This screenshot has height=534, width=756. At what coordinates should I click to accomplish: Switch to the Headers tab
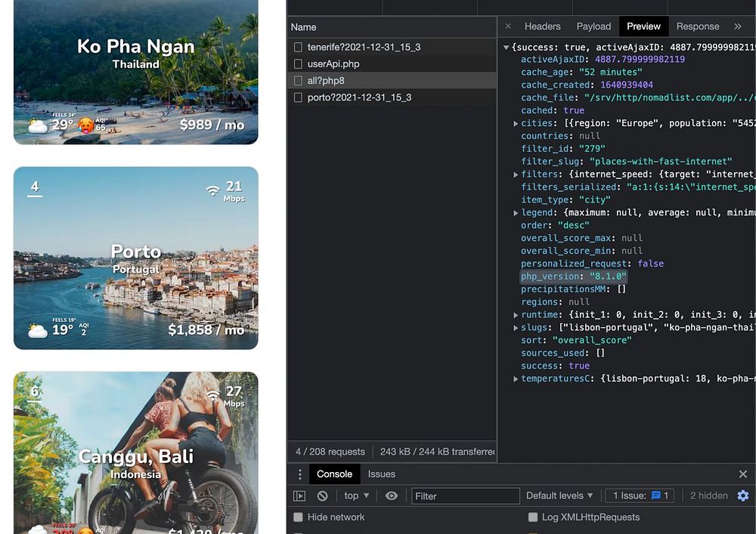tap(542, 26)
